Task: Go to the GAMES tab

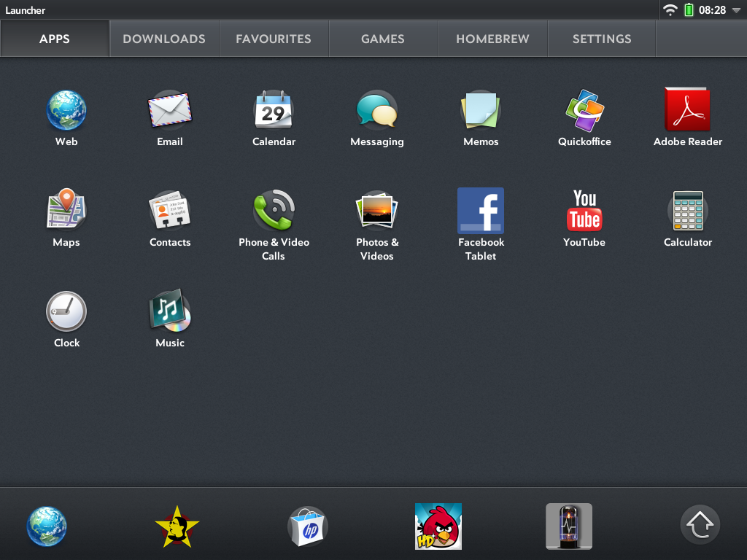Action: click(383, 39)
